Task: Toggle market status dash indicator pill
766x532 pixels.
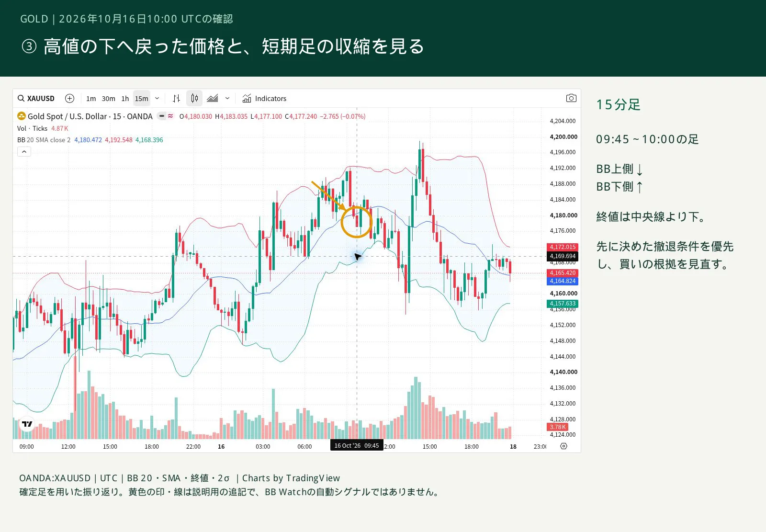Action: (162, 116)
